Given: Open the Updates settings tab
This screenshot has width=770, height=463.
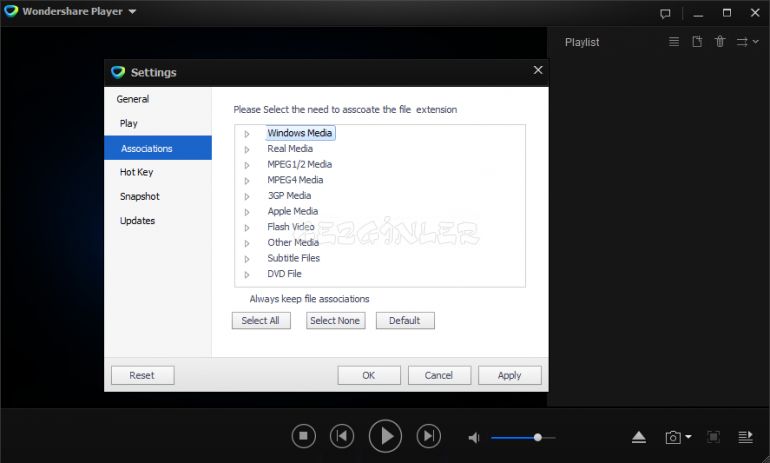Looking at the screenshot, I should click(138, 220).
